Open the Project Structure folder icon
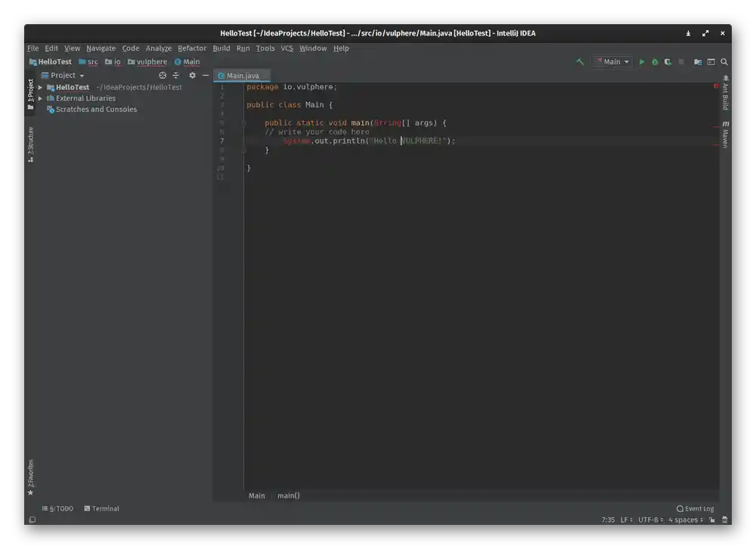Viewport: 756px width, 549px height. point(698,62)
